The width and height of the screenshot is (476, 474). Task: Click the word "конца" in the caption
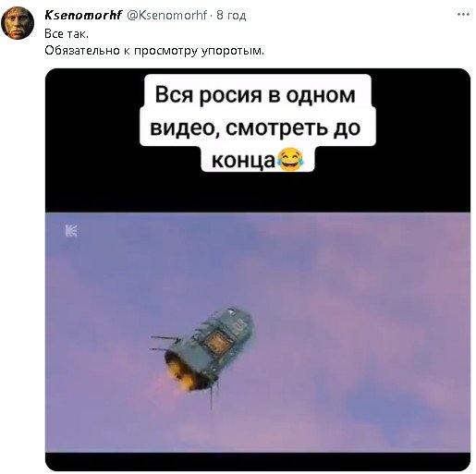tap(243, 160)
